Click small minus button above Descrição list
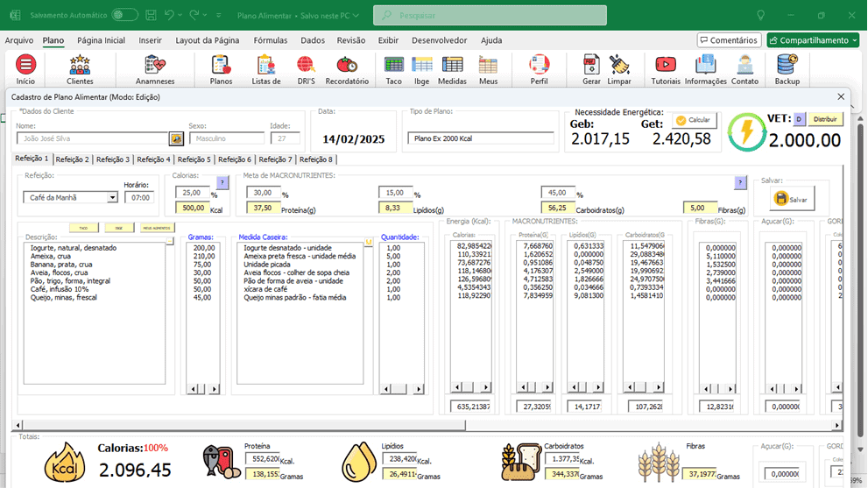This screenshot has height=488, width=868. coord(170,242)
